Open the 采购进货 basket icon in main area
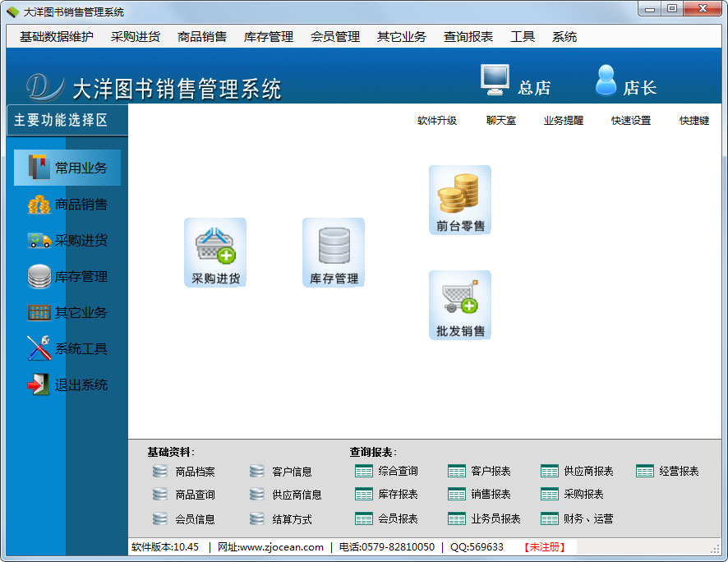Screen dimensions: 728x562 coord(215,252)
